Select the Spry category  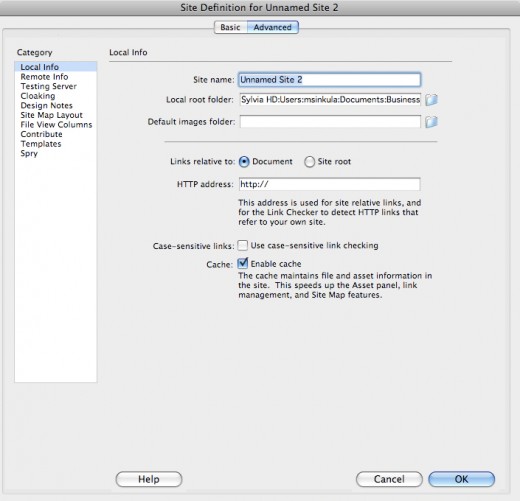[x=29, y=154]
